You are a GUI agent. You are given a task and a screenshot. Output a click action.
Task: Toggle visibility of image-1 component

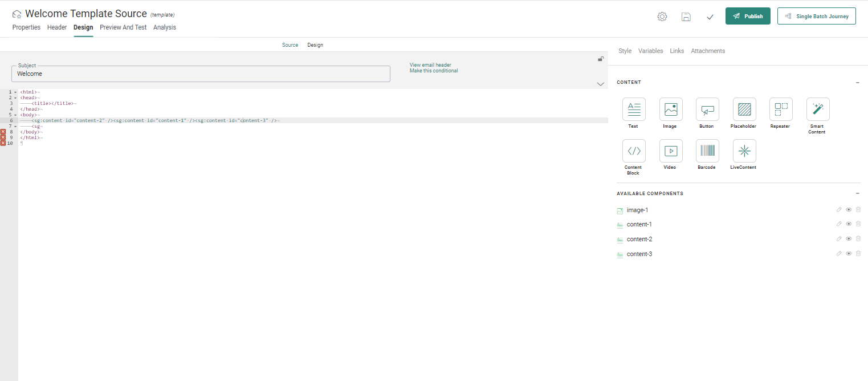click(849, 209)
